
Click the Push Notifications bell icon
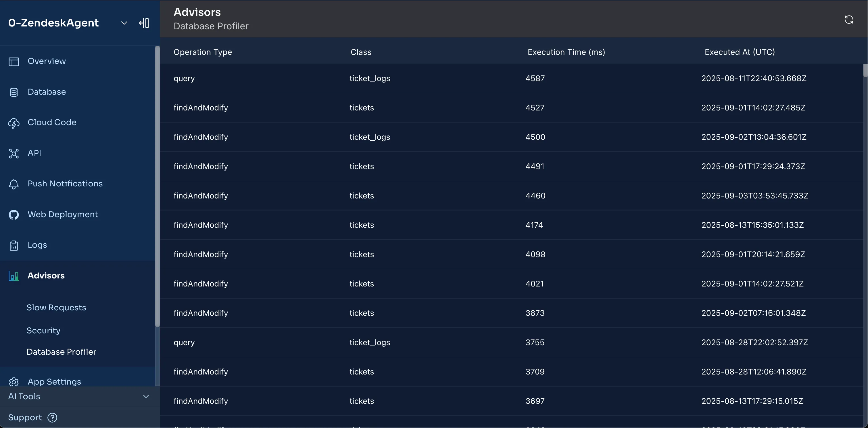click(14, 184)
